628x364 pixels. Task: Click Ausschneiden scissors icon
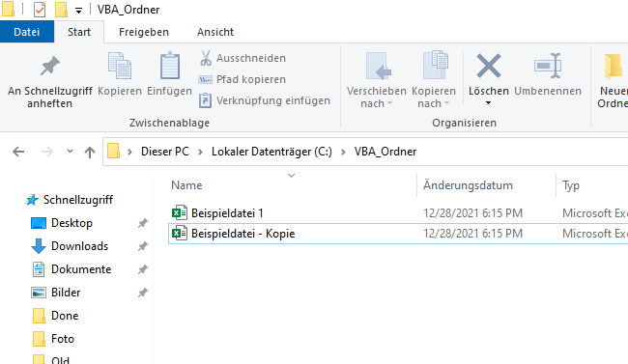(206, 58)
